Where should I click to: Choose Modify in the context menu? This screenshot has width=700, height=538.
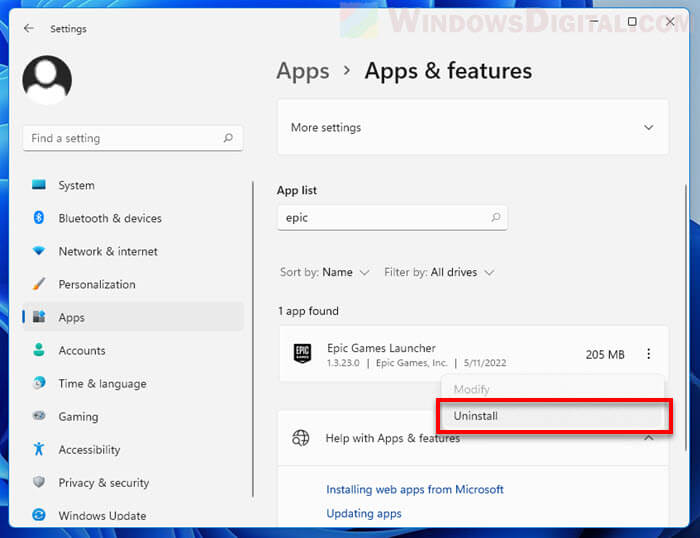552,389
